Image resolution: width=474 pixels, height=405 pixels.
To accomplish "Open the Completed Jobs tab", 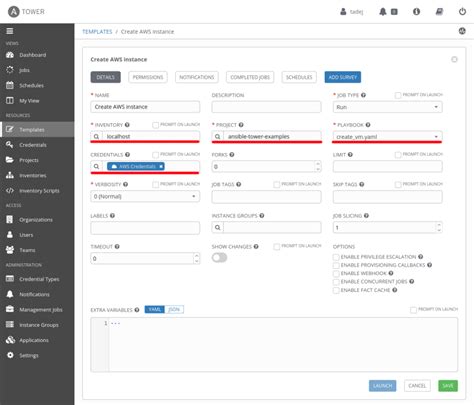I will tap(250, 77).
